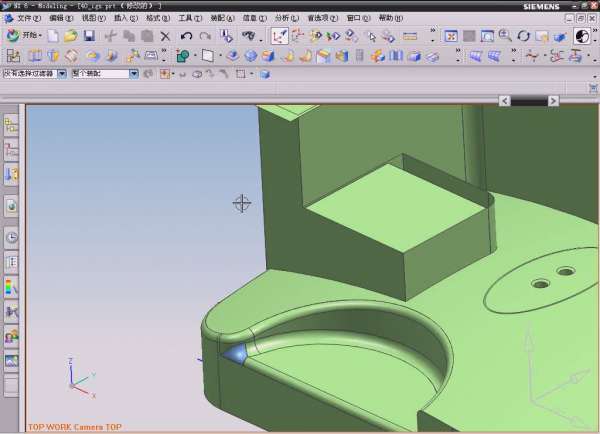This screenshot has height=434, width=600.
Task: Click the Rotate view icon
Action: point(523,36)
